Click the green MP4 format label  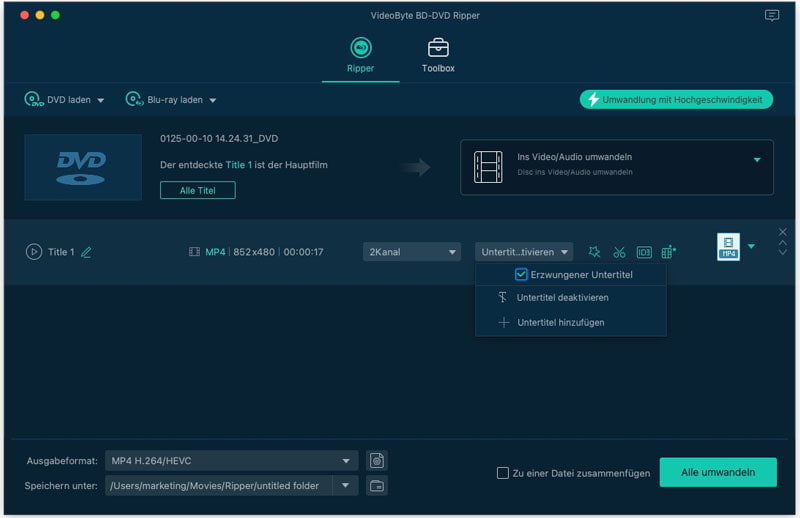pyautogui.click(x=215, y=252)
